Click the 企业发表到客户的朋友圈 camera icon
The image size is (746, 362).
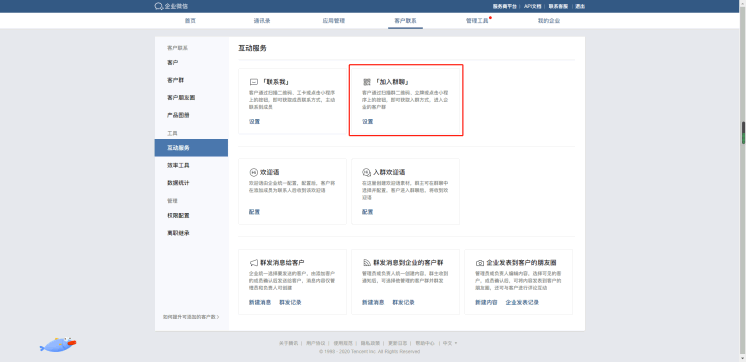tap(480, 263)
